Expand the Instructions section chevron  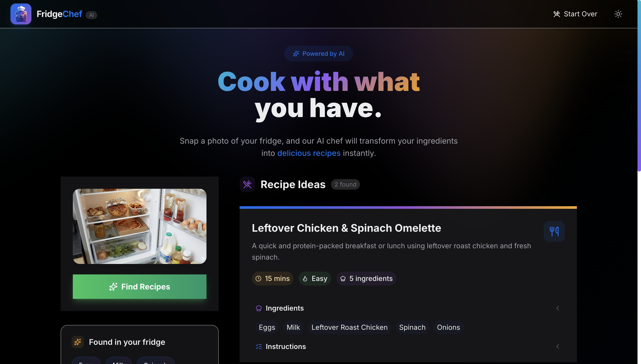click(x=557, y=346)
